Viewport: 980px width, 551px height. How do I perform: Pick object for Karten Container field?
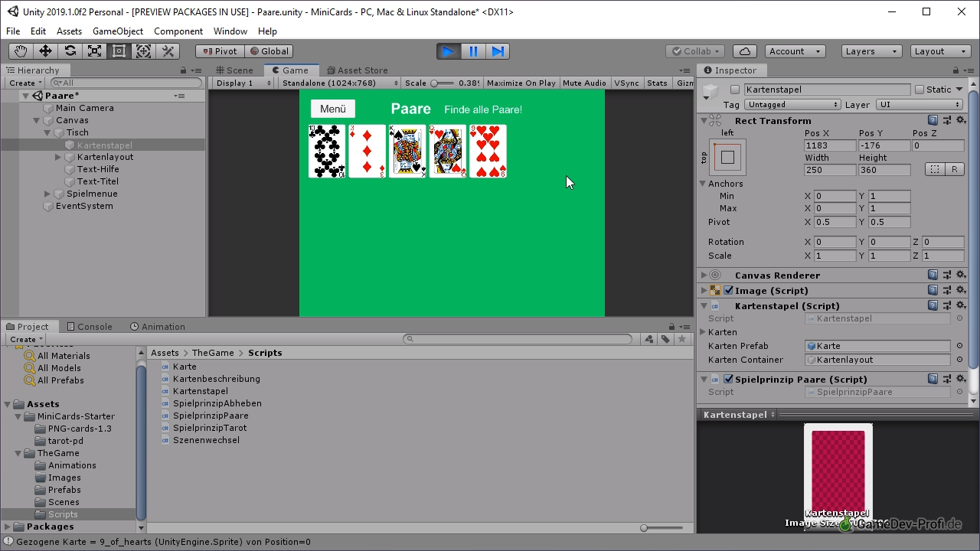pyautogui.click(x=960, y=360)
